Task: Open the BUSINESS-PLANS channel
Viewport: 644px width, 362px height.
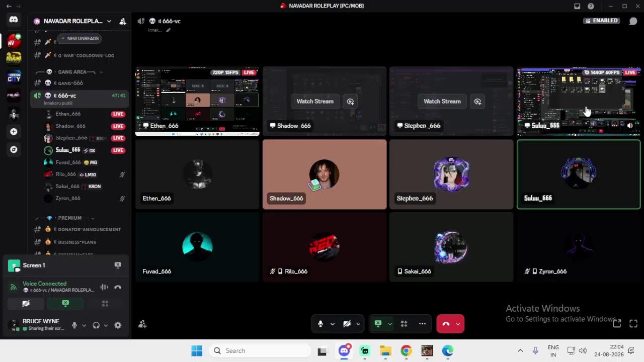Action: (79, 242)
